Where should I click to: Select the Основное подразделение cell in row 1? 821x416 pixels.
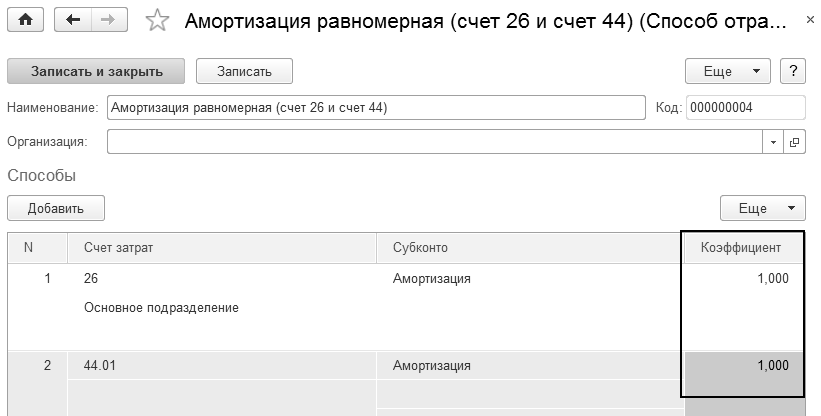pos(162,308)
